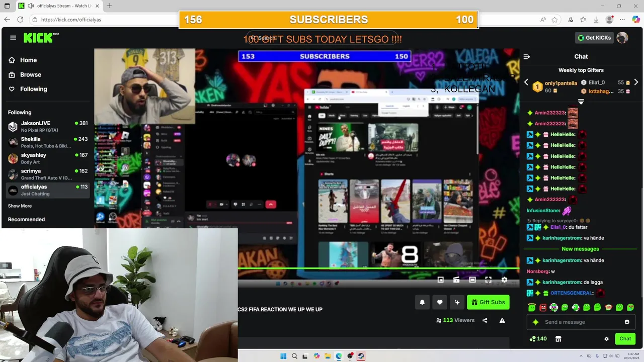Show previous Weekly top Gifters page

(526, 82)
